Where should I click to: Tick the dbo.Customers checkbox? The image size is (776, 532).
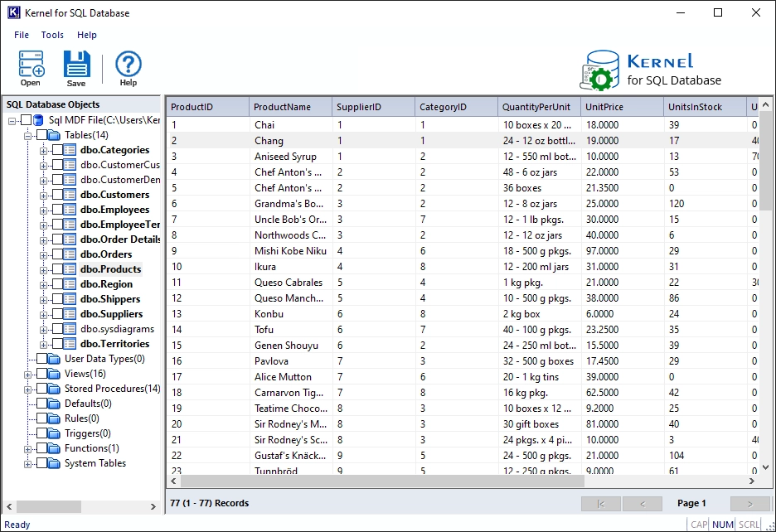pos(58,195)
